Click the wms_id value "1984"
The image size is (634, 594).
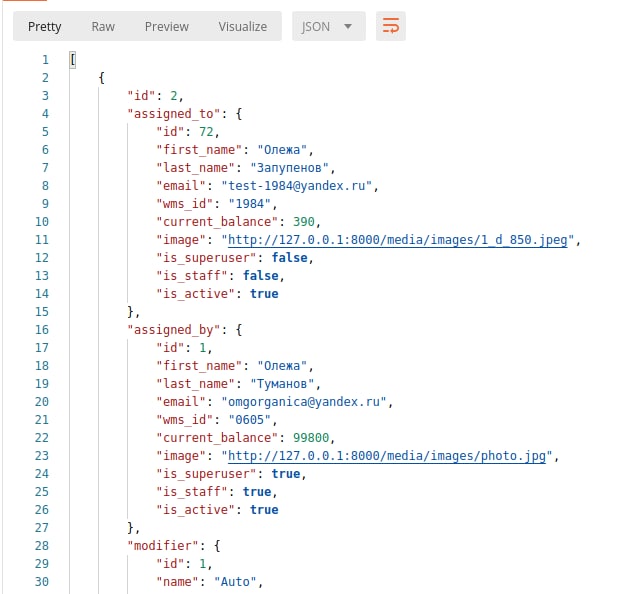pyautogui.click(x=249, y=204)
